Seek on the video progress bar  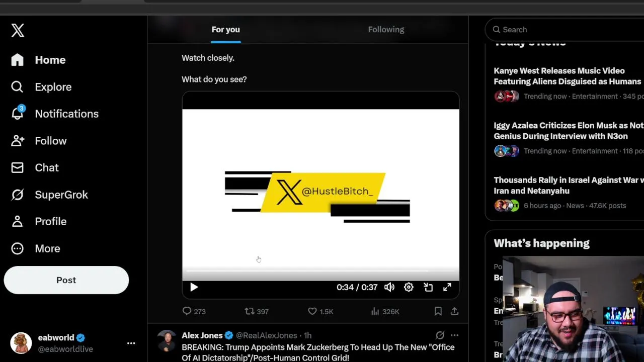[320, 271]
